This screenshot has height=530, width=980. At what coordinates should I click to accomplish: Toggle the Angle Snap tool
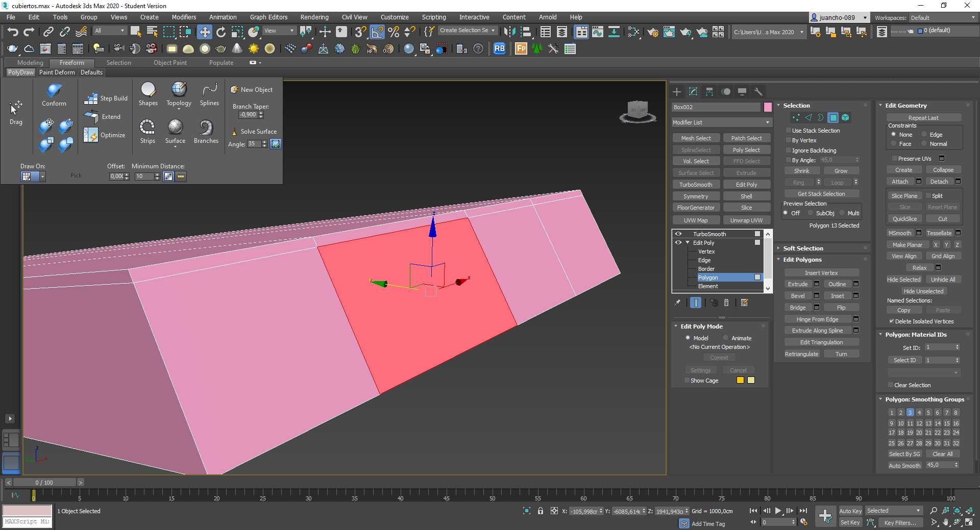point(377,32)
